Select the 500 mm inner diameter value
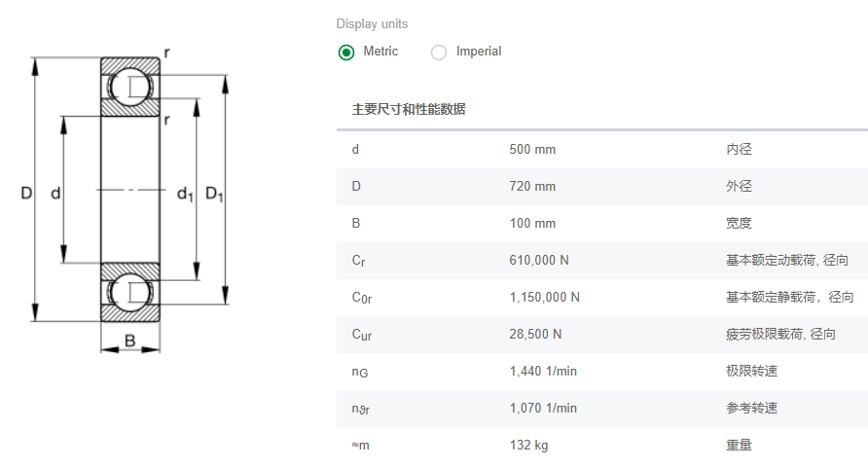This screenshot has width=868, height=467. [x=532, y=150]
